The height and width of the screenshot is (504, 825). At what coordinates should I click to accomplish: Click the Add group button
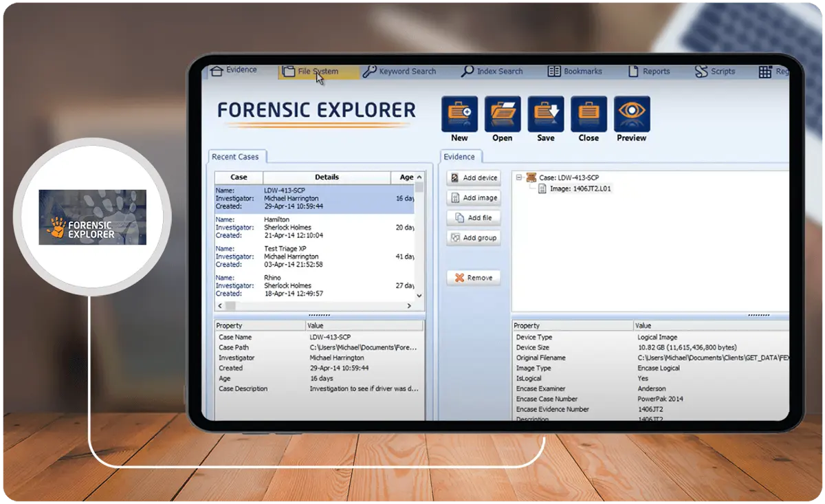[474, 238]
